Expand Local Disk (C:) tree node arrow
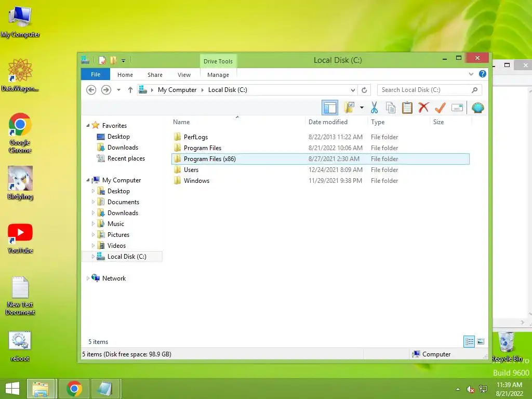The height and width of the screenshot is (399, 532). (x=93, y=257)
